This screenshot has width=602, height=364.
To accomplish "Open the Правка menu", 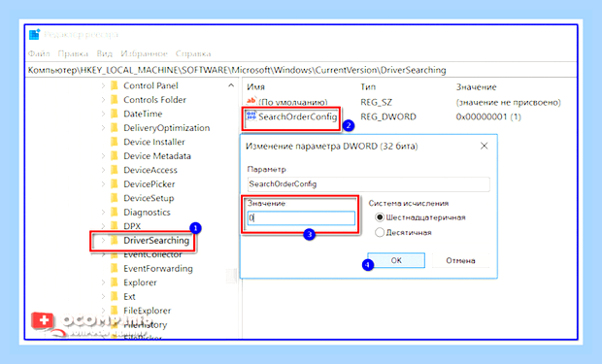I will tap(73, 53).
